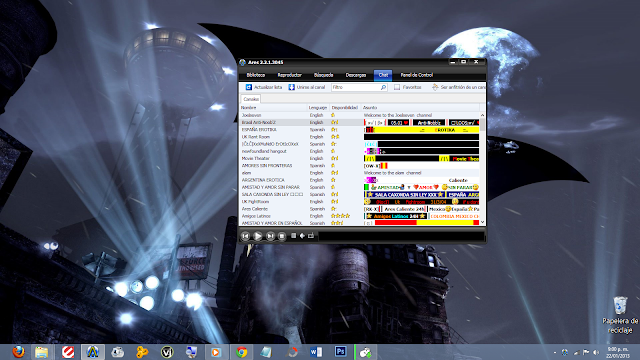Skip to next track in player bar
The height and width of the screenshot is (360, 640).
(x=270, y=236)
